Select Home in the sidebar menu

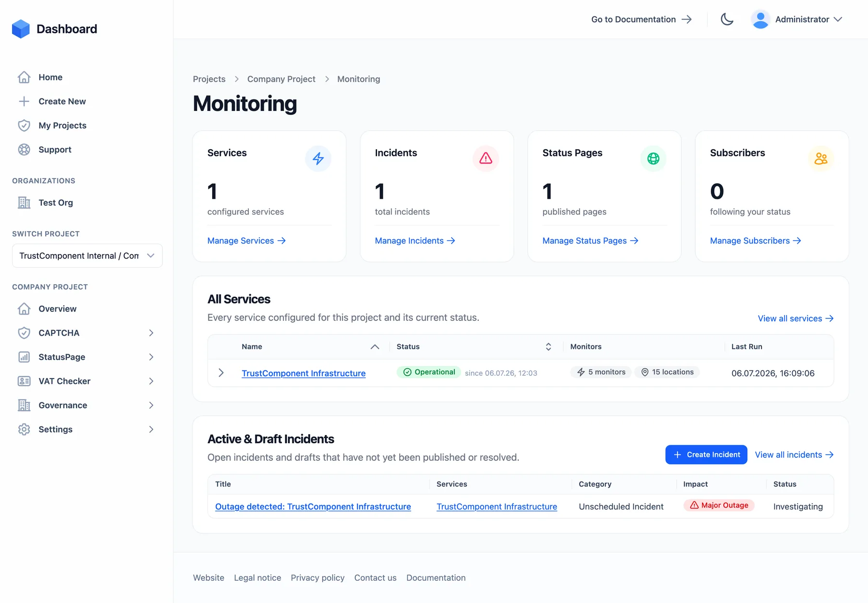51,77
